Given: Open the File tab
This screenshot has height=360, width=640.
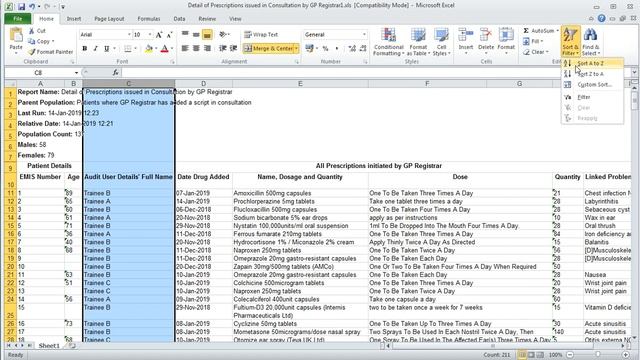Looking at the screenshot, I should click(18, 19).
